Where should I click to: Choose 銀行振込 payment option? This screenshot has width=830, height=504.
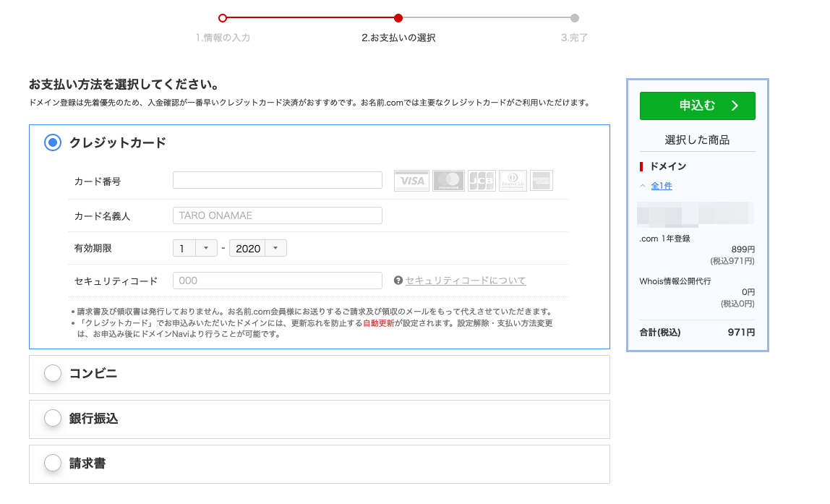coord(52,419)
